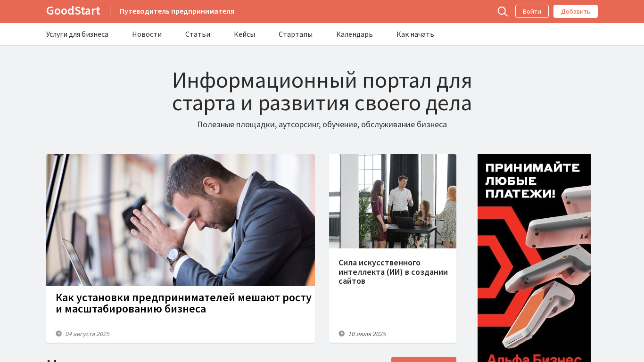The height and width of the screenshot is (362, 644).
Task: Click the Войти button
Action: 532,11
